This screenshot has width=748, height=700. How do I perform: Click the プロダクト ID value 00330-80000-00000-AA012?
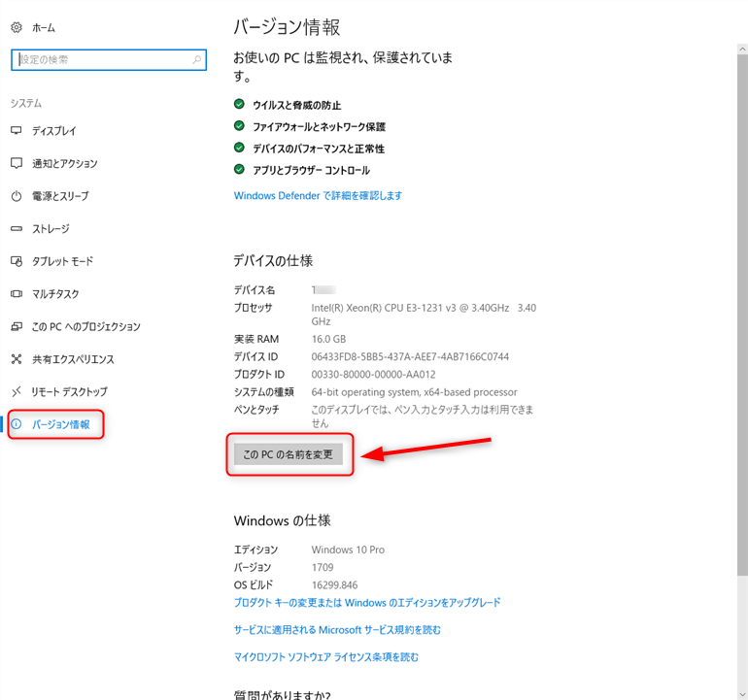(374, 375)
